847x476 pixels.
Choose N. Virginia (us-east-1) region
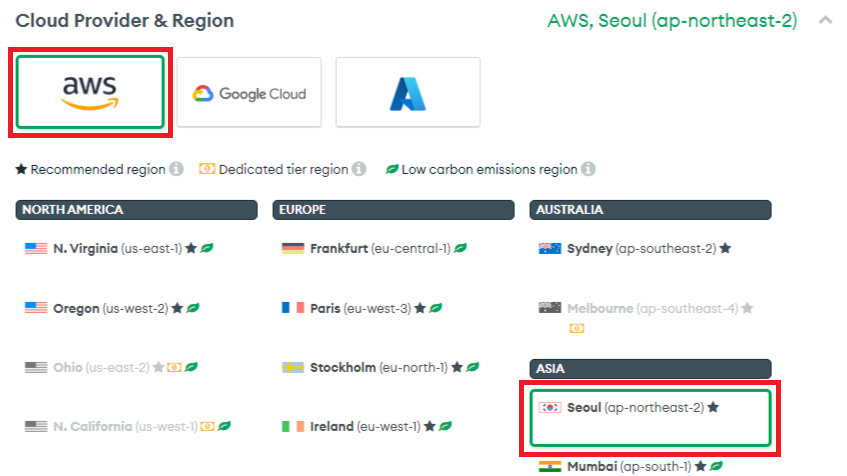click(x=119, y=249)
